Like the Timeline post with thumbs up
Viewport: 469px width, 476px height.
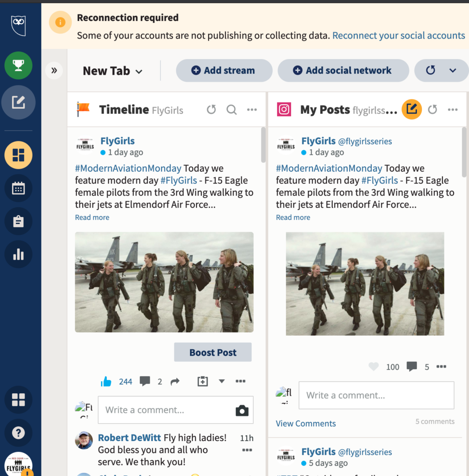click(x=106, y=381)
